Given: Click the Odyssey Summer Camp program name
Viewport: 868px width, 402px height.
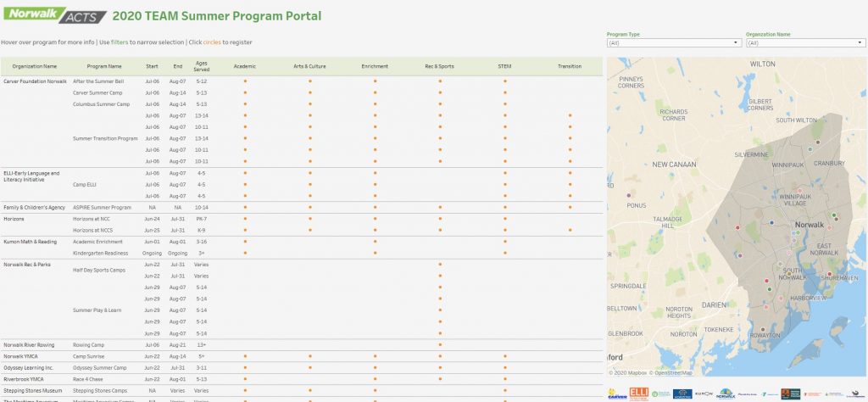Looking at the screenshot, I should pos(98,367).
